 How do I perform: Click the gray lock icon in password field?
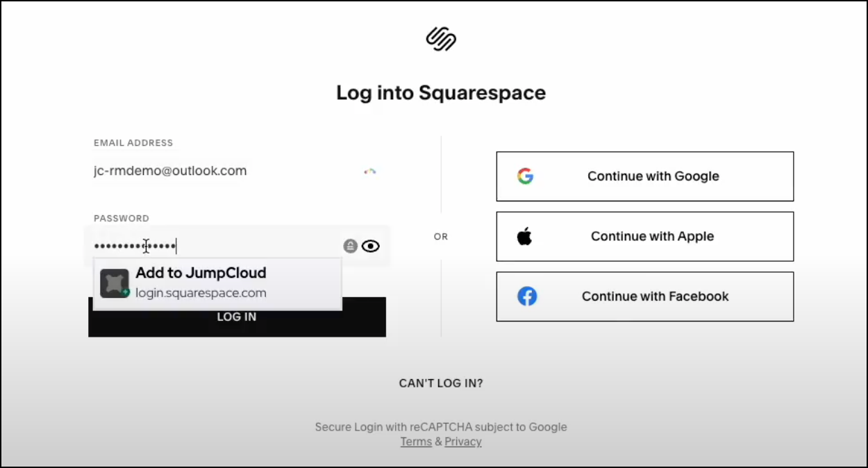(x=351, y=246)
